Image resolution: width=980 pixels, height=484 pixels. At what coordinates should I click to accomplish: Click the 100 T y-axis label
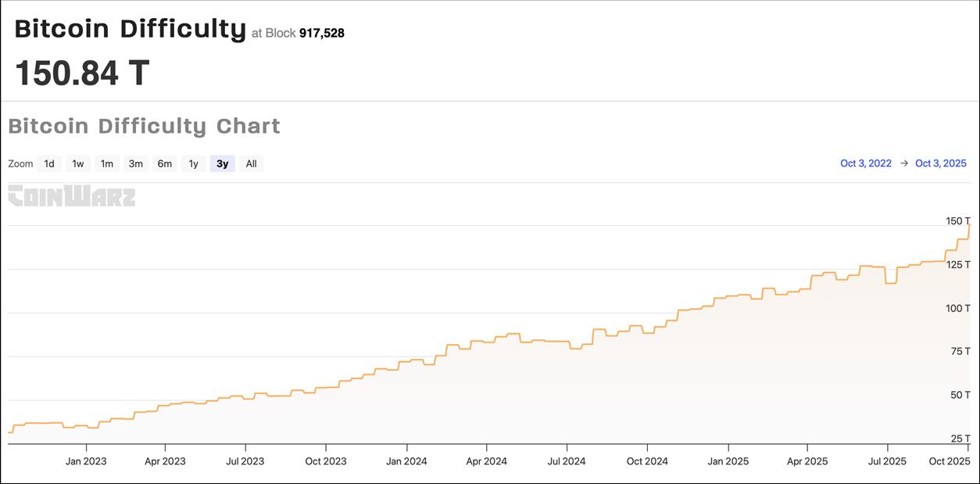tap(958, 308)
